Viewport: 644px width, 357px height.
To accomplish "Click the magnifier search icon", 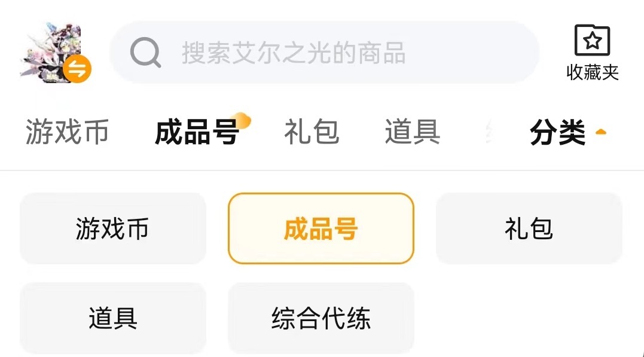I will (x=145, y=53).
